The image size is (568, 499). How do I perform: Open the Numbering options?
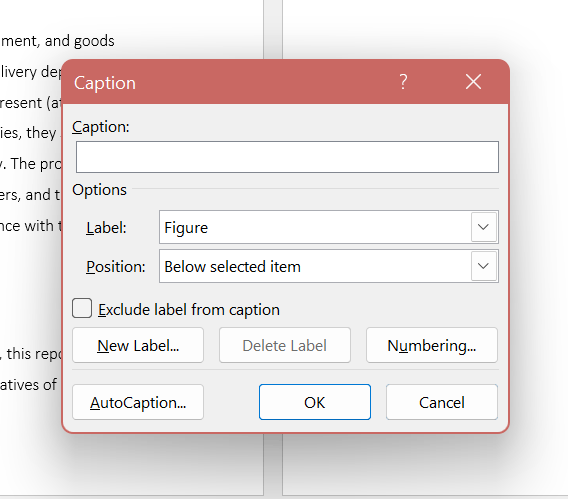432,345
